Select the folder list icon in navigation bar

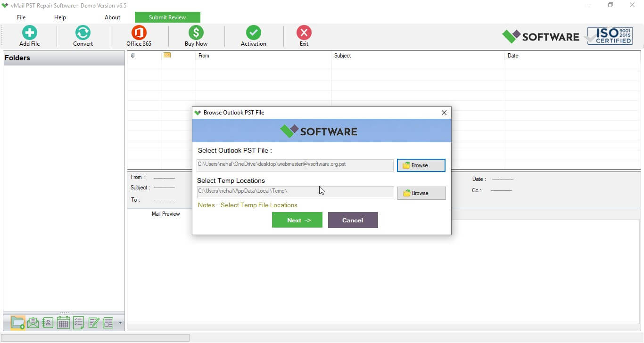18,323
